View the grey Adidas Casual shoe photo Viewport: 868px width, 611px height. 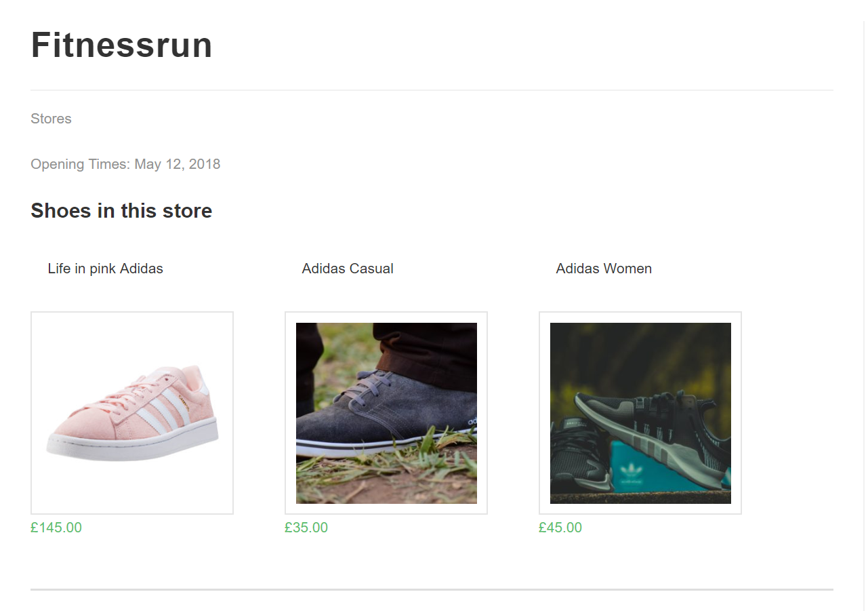(386, 413)
